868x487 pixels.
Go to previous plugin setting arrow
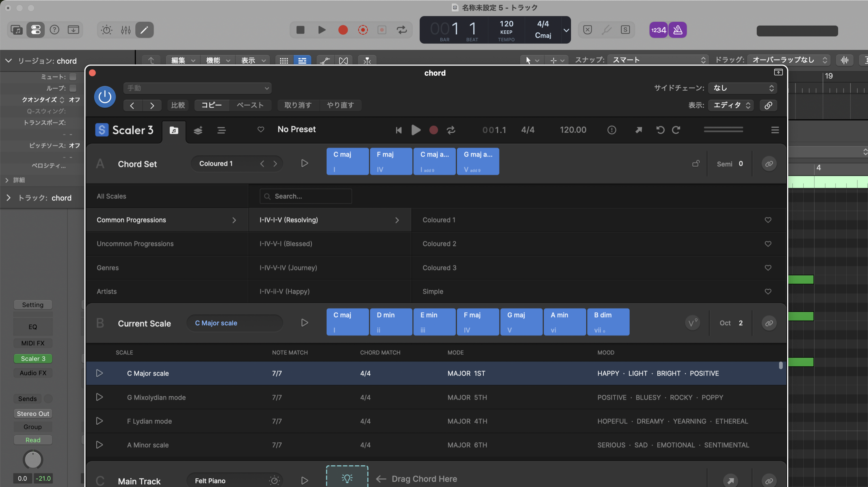click(132, 106)
